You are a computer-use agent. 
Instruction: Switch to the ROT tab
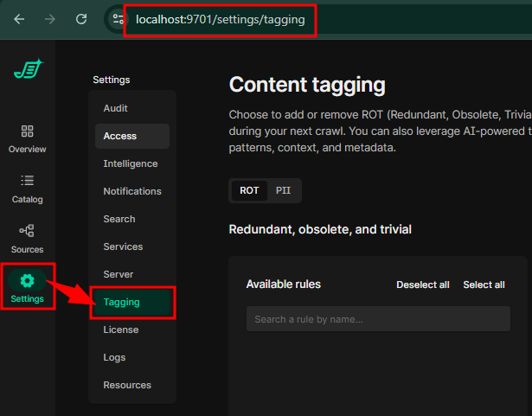pyautogui.click(x=249, y=190)
